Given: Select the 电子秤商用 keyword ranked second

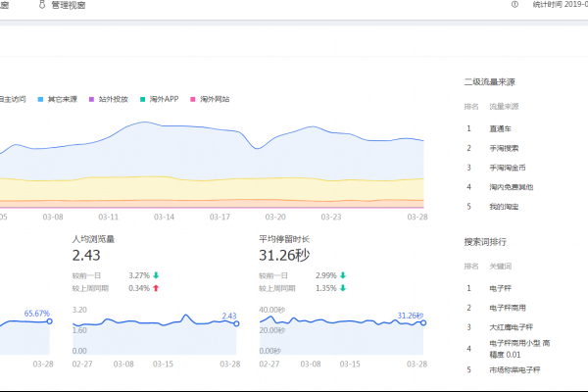Looking at the screenshot, I should [x=508, y=308].
